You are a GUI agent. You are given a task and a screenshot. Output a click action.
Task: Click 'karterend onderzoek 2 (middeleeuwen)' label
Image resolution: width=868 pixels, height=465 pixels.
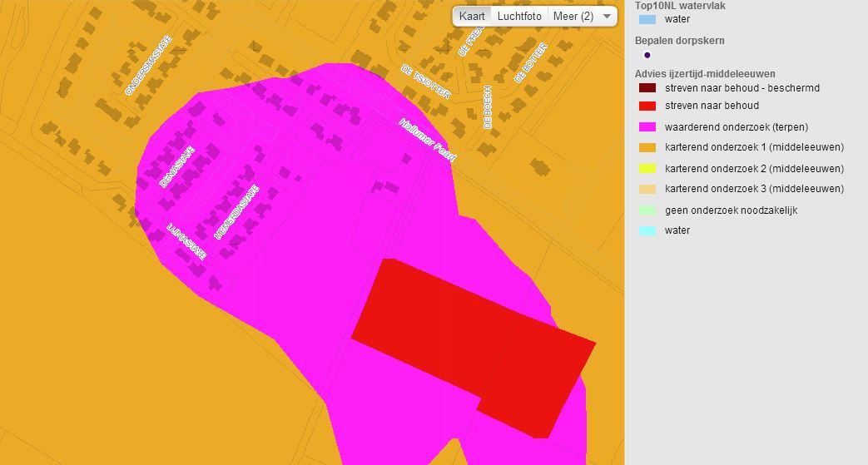coord(754,168)
